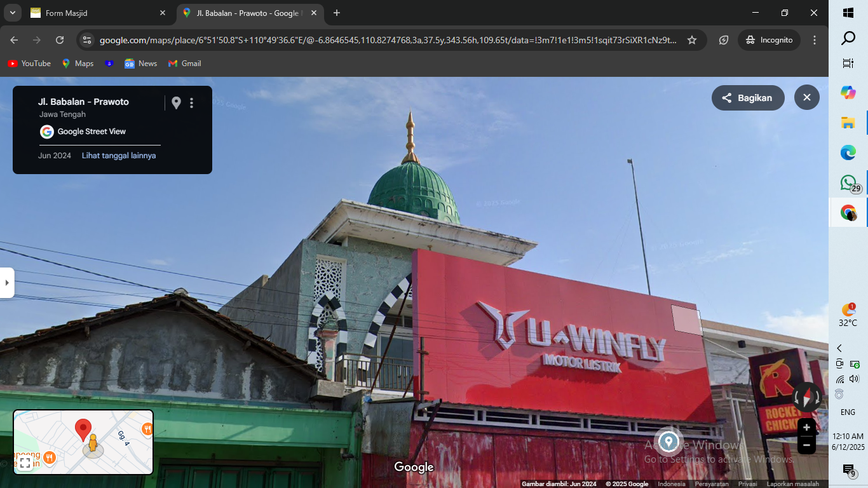Viewport: 868px width, 488px height.
Task: Open WhatsApp from the taskbar
Action: click(848, 183)
